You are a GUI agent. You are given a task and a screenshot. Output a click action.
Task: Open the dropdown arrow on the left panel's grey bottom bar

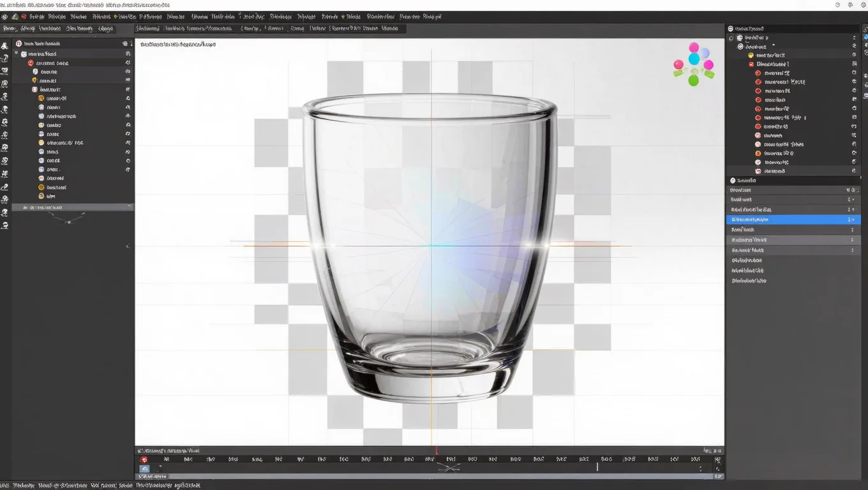(x=130, y=207)
